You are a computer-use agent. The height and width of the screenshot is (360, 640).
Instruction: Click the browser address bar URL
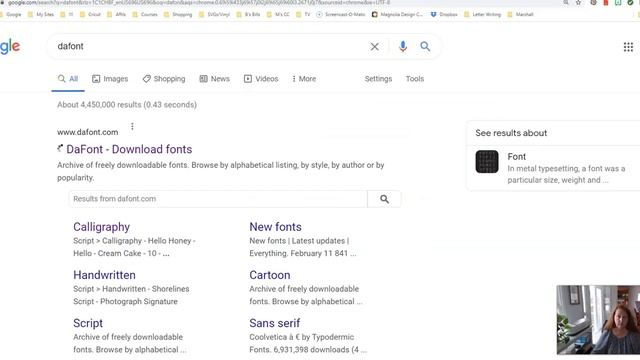(x=199, y=2)
